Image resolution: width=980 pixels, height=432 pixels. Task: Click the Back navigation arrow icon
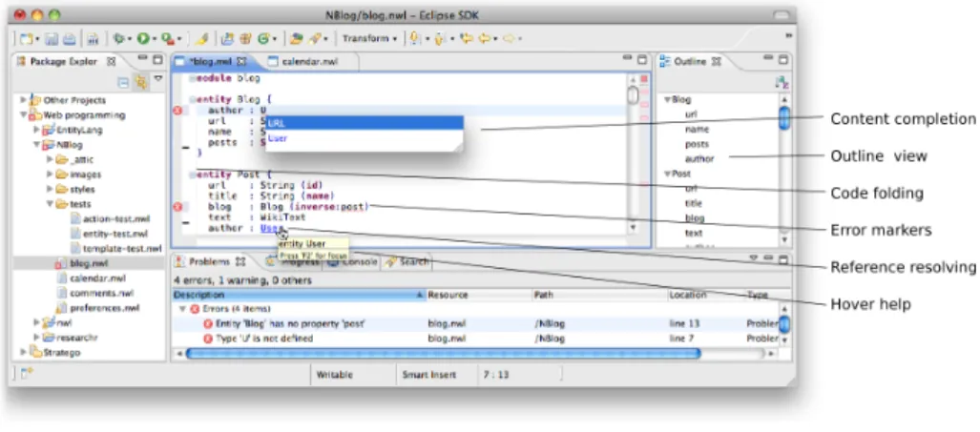click(x=485, y=39)
